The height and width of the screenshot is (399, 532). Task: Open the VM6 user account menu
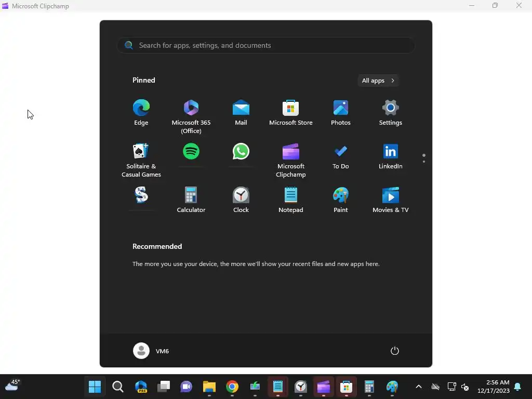pos(151,351)
